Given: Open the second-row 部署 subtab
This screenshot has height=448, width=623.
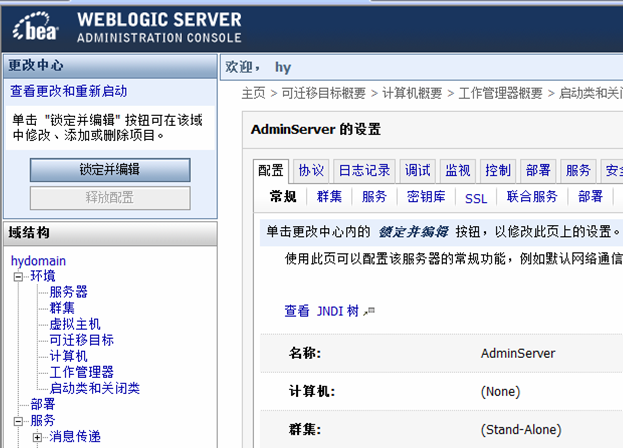Looking at the screenshot, I should [x=590, y=197].
